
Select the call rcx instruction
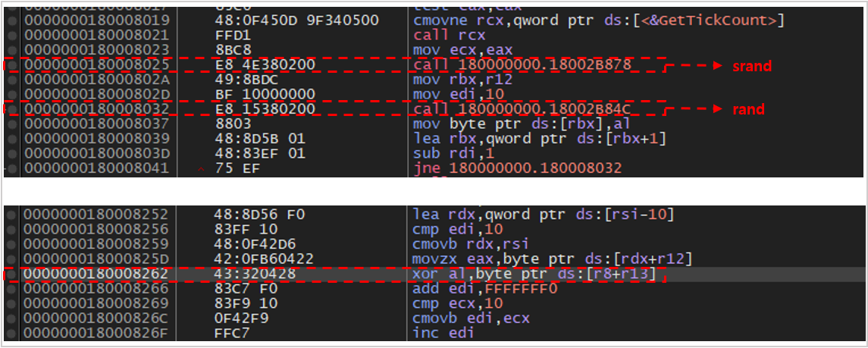coord(440,35)
